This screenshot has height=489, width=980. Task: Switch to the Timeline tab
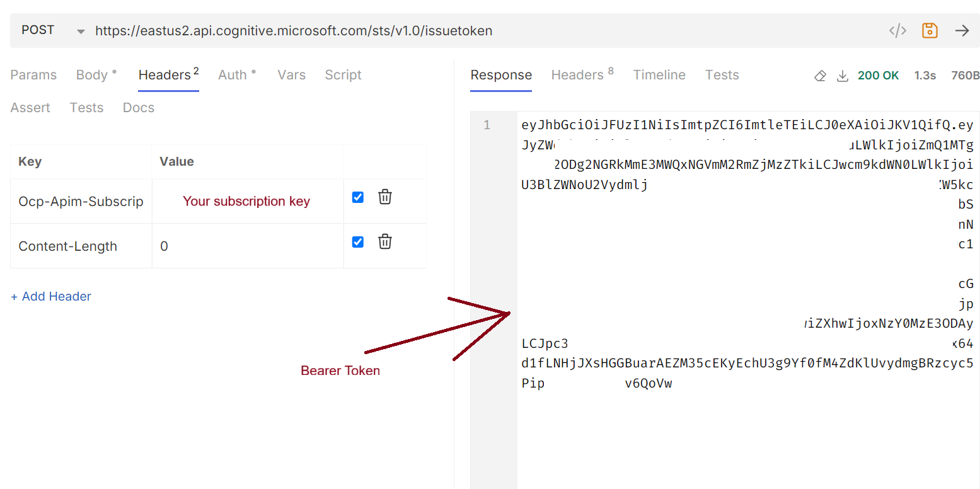pos(659,74)
